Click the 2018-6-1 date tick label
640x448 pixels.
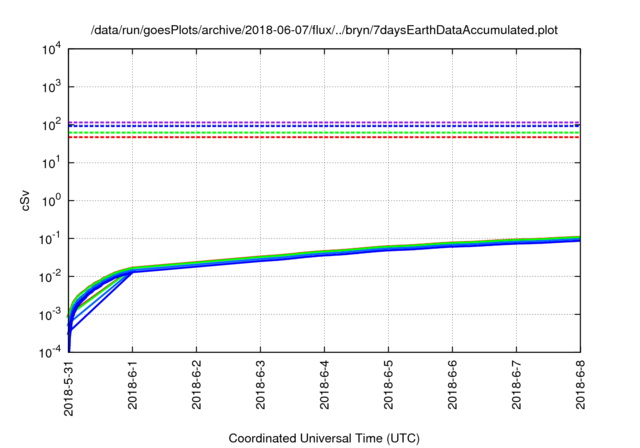tap(133, 384)
